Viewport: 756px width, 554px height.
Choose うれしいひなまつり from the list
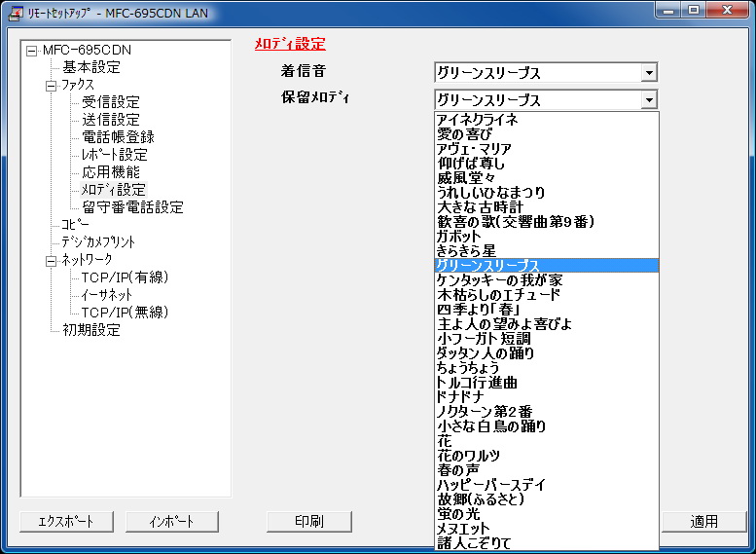(x=546, y=193)
